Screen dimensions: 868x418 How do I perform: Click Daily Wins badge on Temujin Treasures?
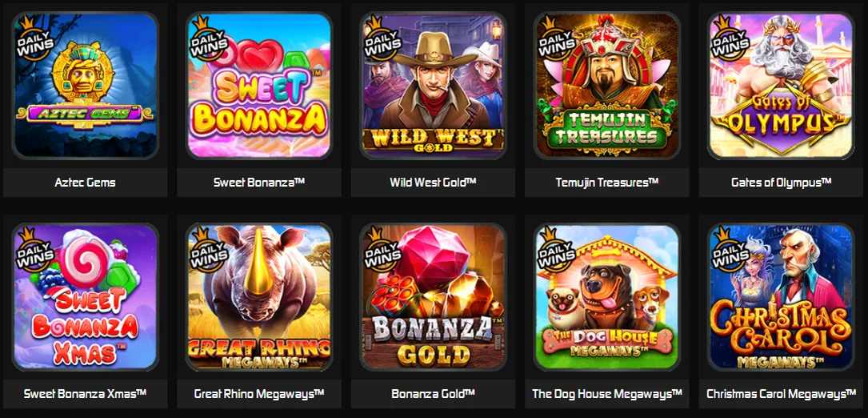556,38
